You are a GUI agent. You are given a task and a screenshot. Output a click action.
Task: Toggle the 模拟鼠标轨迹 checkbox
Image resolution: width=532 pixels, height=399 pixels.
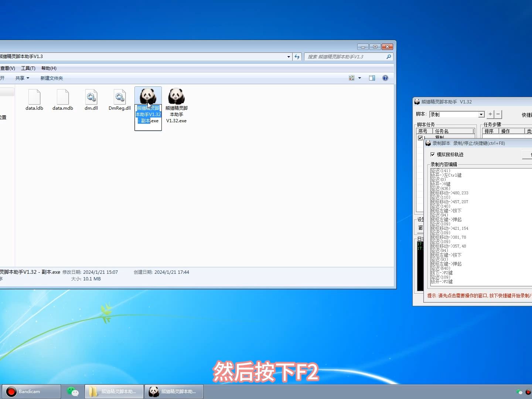click(x=433, y=154)
